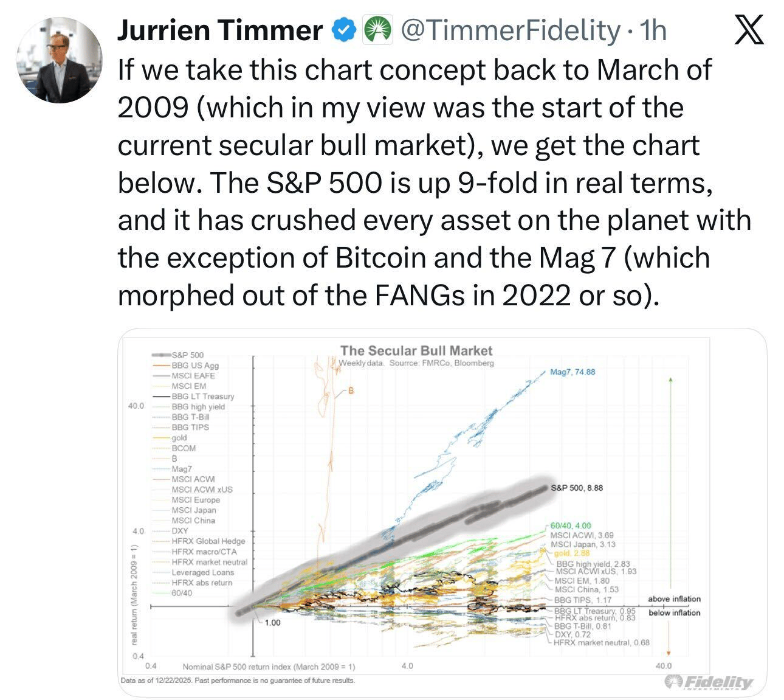Screen dimensions: 784x700
Task: Select the BBG LT Treasury legend entry
Action: pyautogui.click(x=202, y=396)
